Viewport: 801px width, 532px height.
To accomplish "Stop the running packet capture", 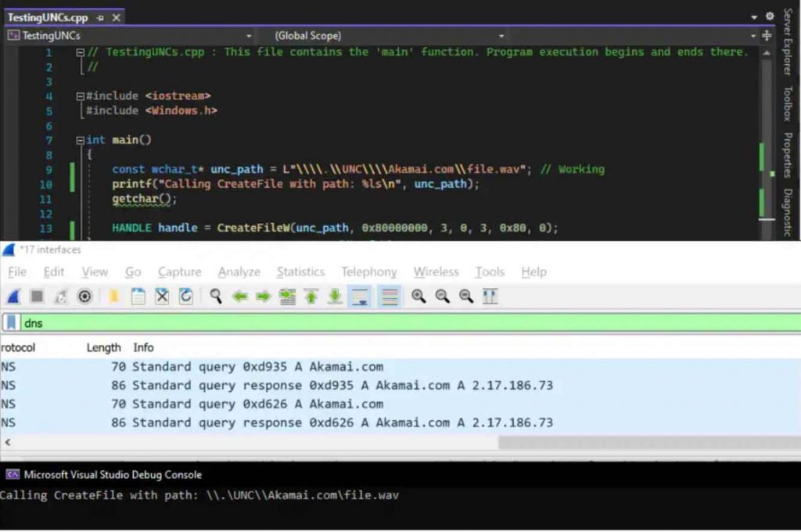I will 37,297.
